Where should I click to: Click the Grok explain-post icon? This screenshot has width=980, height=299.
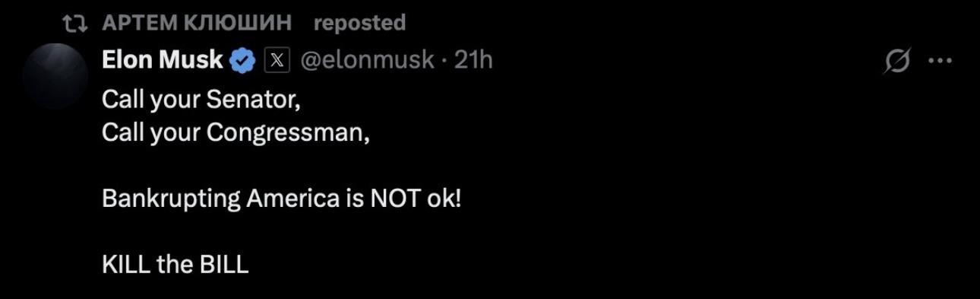tap(897, 62)
